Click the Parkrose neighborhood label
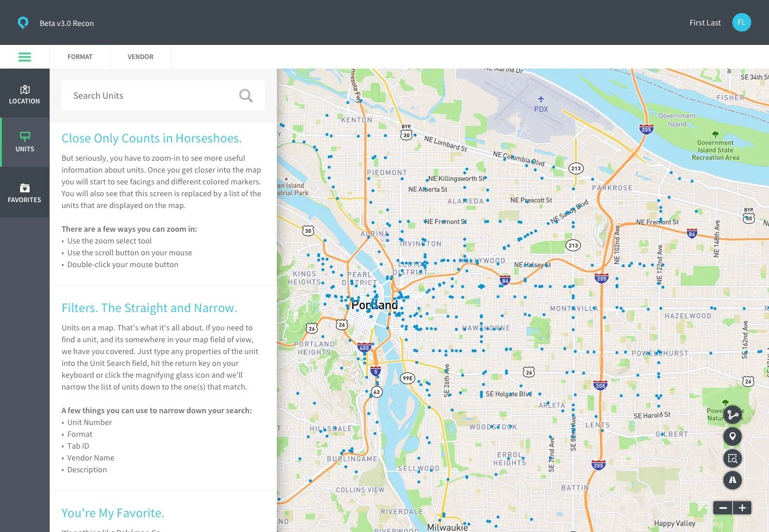The image size is (769, 532). click(x=612, y=187)
